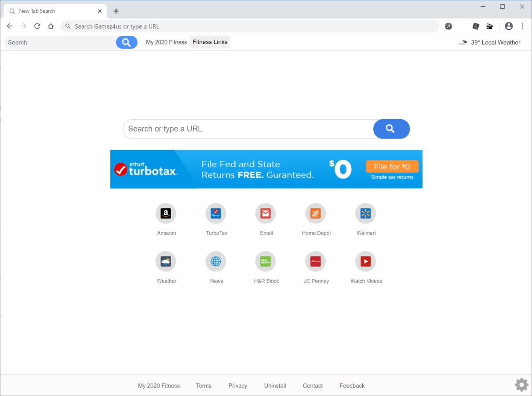Screen dimensions: 532x396
Task: Select the New Tab Search tab
Action: click(x=55, y=11)
